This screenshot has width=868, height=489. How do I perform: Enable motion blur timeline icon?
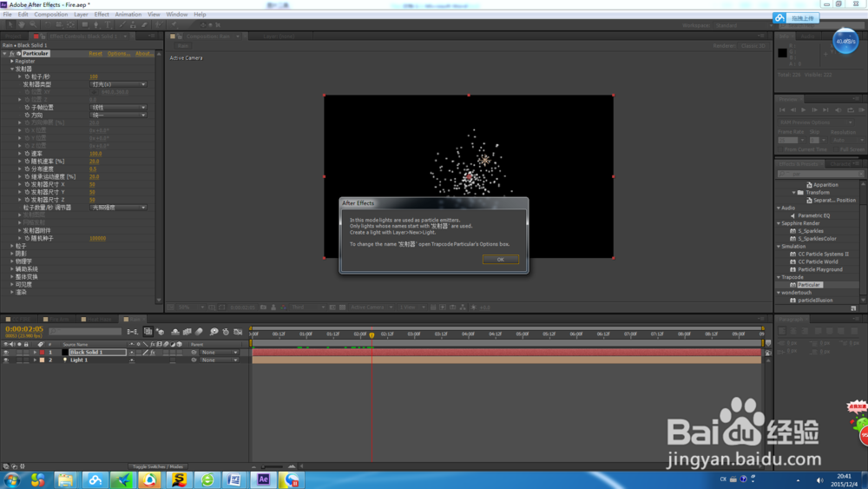coord(200,332)
